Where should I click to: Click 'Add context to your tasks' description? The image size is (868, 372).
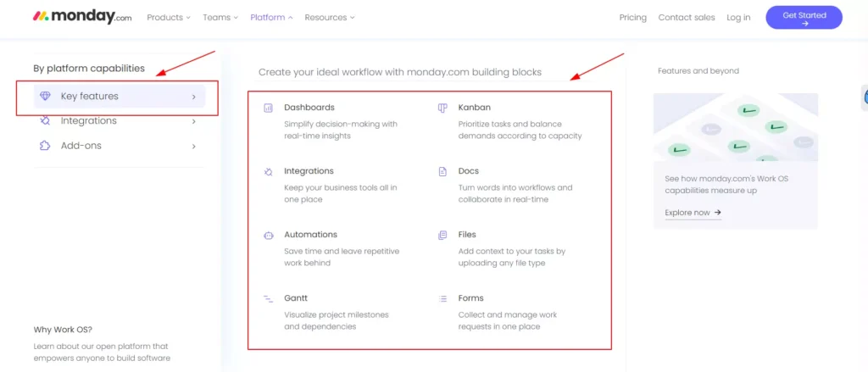[512, 258]
